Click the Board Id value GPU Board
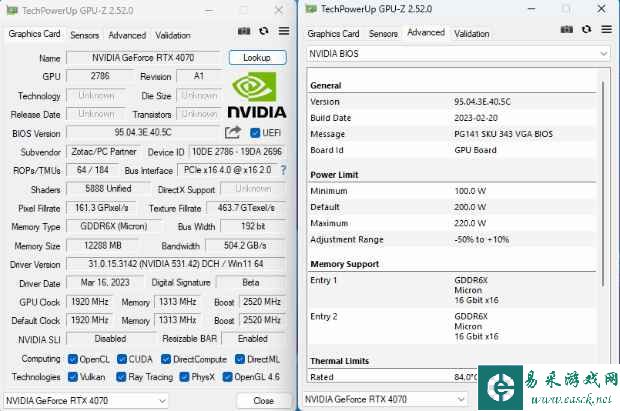The width and height of the screenshot is (620, 411). click(x=475, y=150)
